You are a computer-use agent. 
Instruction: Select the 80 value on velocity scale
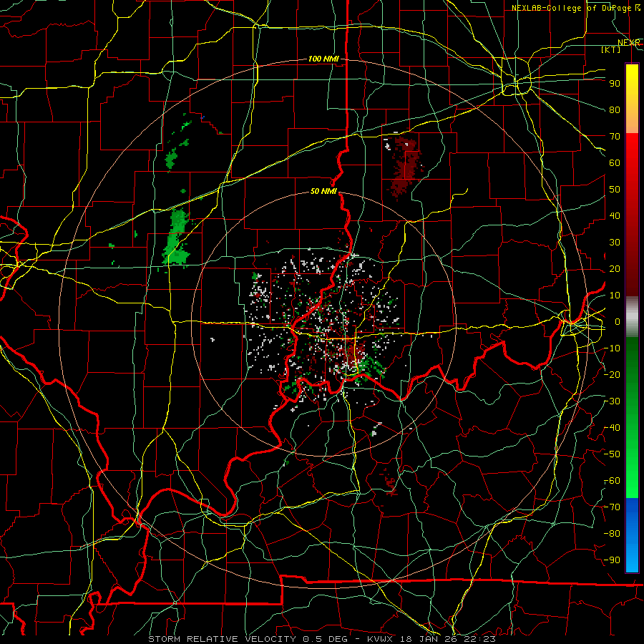click(x=615, y=109)
